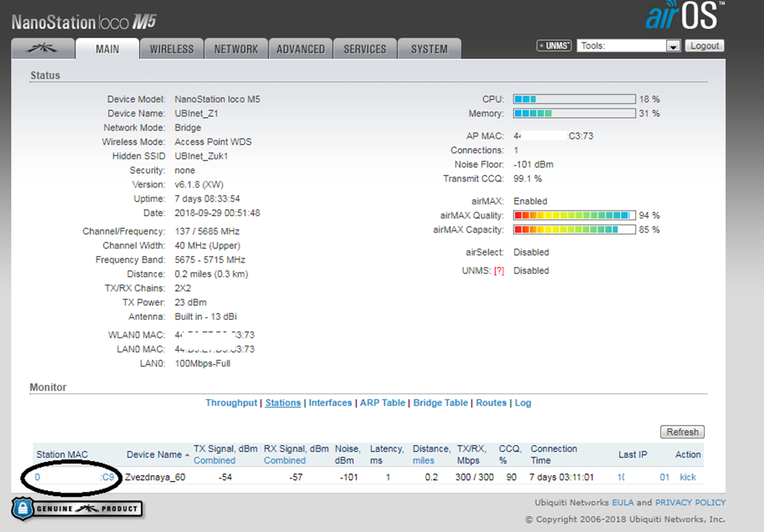
Task: Kick the Zvezdnaya_60 station
Action: click(687, 477)
